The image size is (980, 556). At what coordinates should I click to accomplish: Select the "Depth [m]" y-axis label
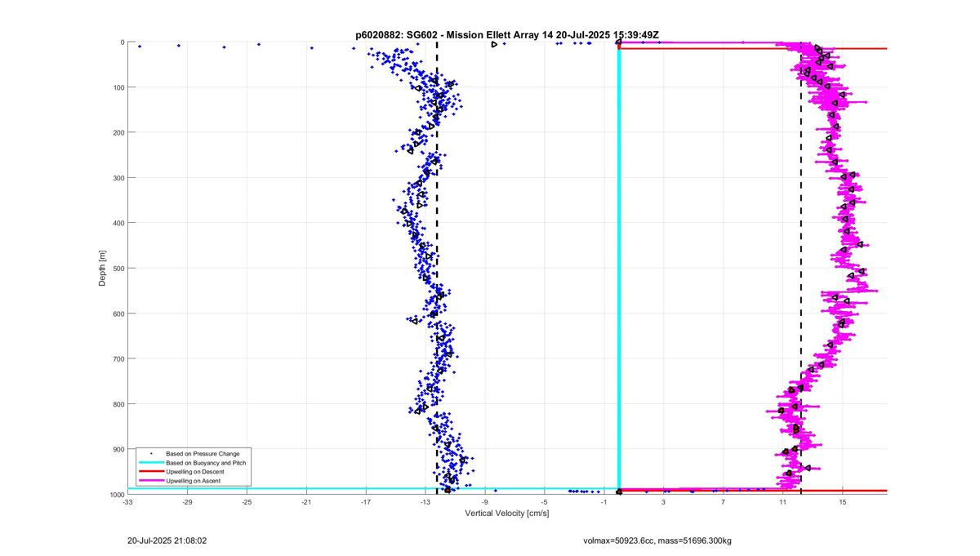click(102, 268)
